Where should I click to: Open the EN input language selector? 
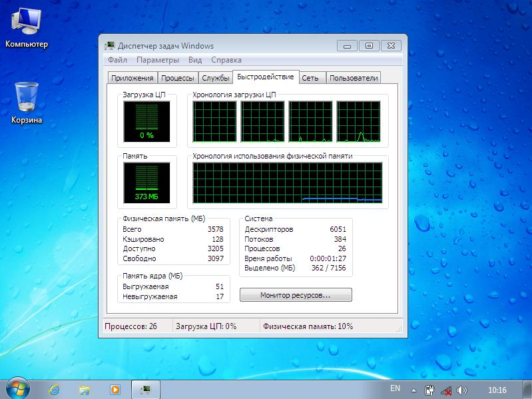395,388
